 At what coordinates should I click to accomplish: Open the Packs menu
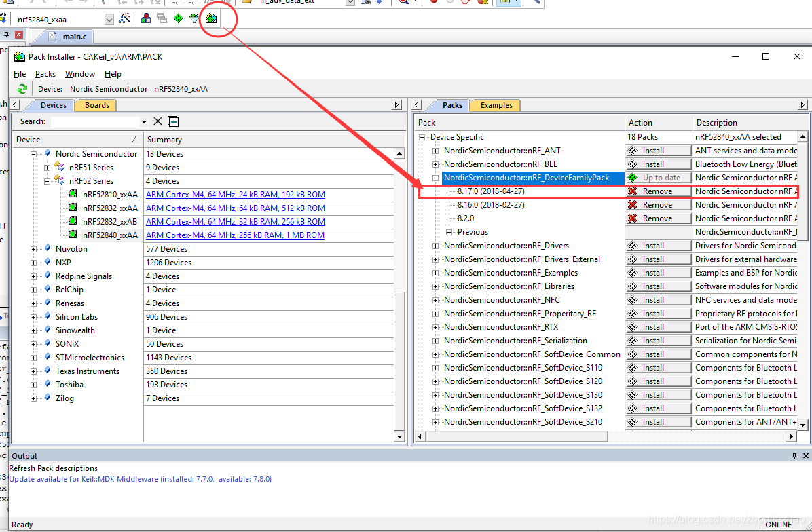click(x=45, y=74)
